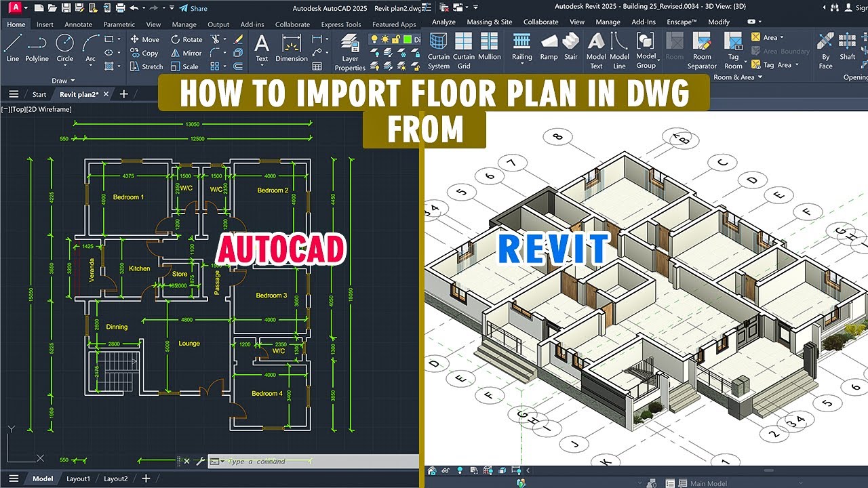Image resolution: width=868 pixels, height=488 pixels.
Task: Select the Mullion tool in Revit
Action: click(489, 47)
